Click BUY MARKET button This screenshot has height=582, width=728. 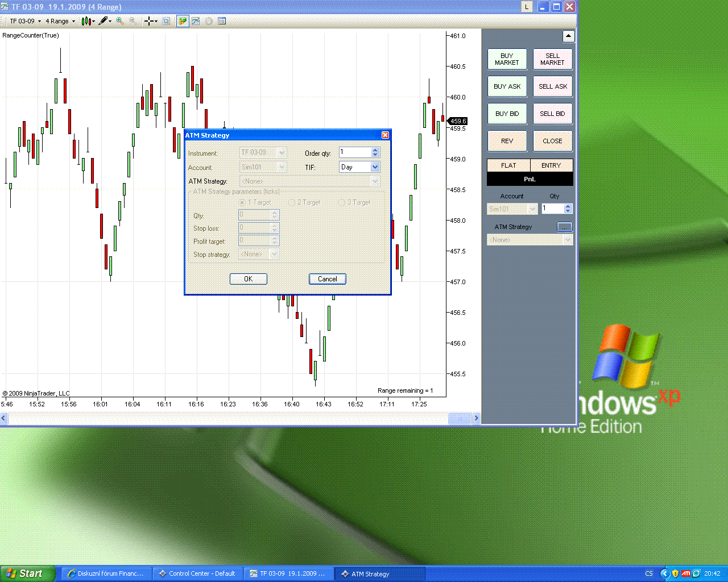[x=507, y=59]
